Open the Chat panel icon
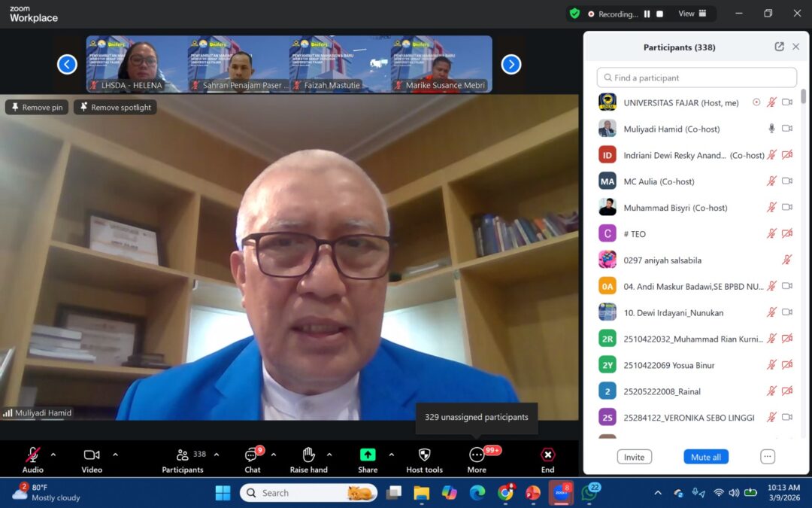 (252, 455)
